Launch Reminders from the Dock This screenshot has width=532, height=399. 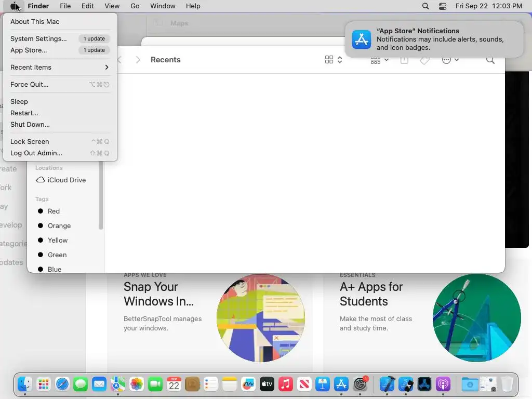211,384
